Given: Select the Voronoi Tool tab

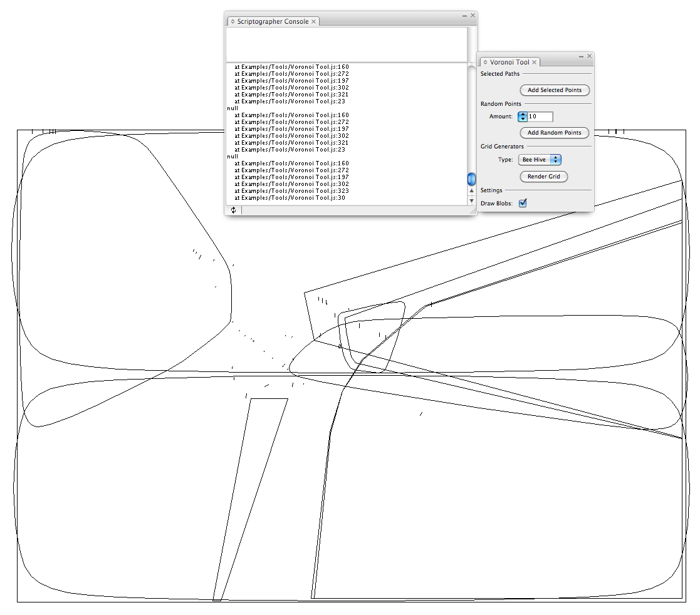Looking at the screenshot, I should (x=509, y=63).
